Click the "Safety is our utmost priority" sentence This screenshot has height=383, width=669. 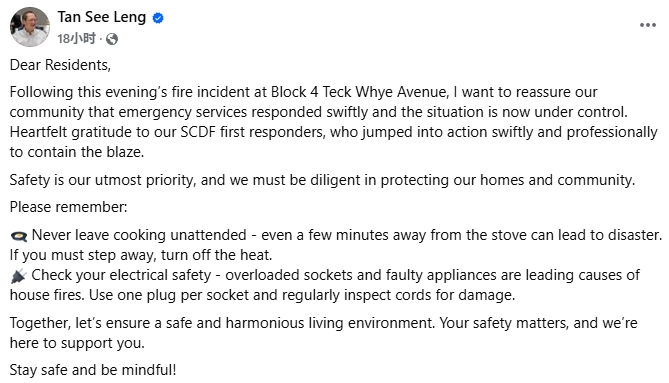tap(322, 180)
